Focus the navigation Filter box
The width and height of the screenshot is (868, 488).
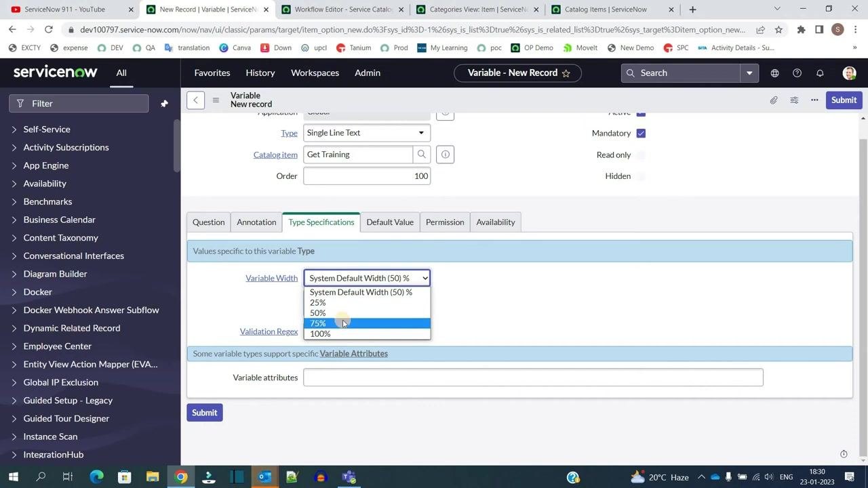[x=79, y=104]
